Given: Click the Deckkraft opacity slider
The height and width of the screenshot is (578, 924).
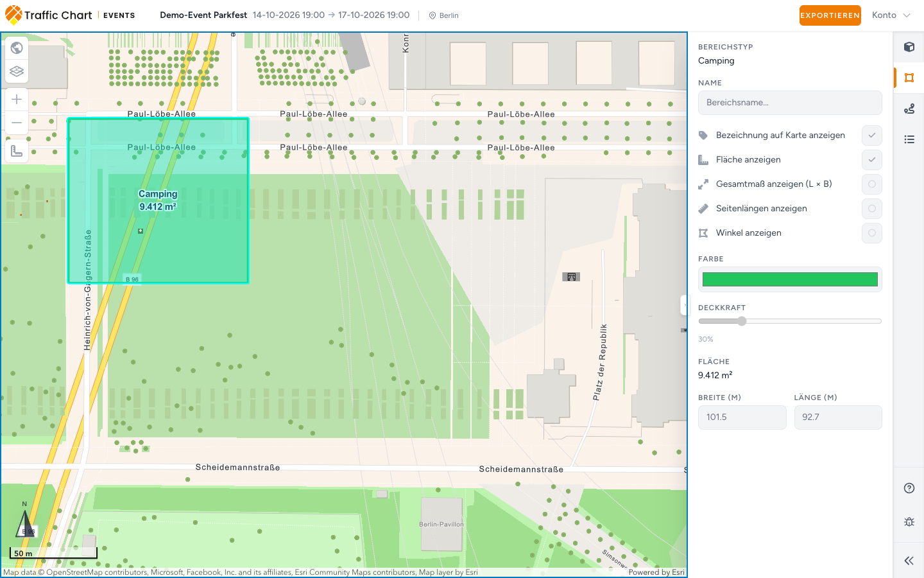Looking at the screenshot, I should pos(790,321).
